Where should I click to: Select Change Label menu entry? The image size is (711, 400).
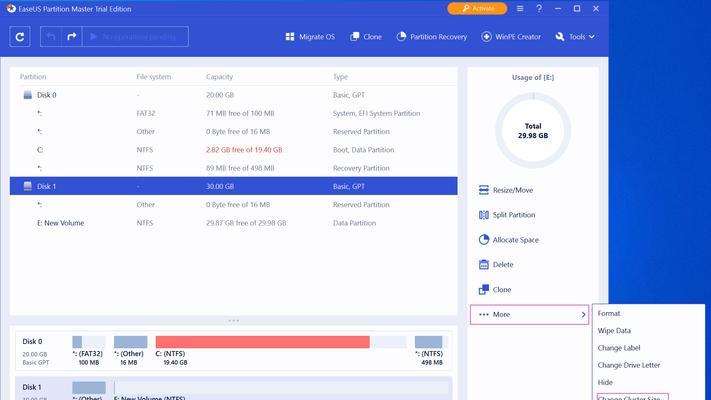618,348
